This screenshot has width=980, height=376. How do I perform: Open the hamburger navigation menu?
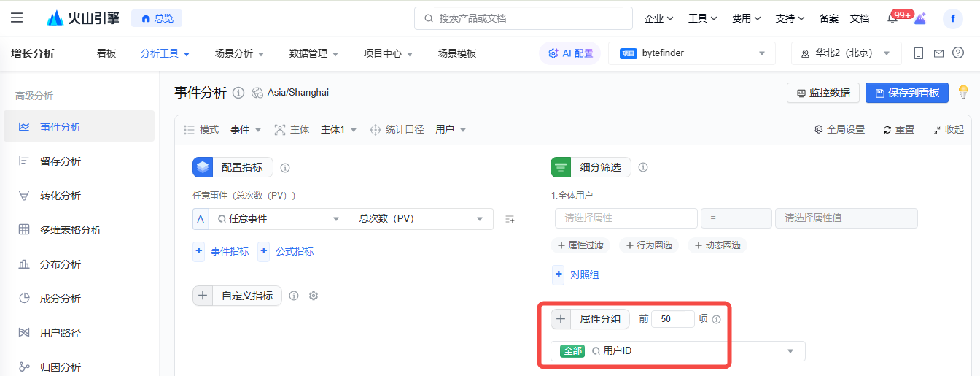coord(17,18)
